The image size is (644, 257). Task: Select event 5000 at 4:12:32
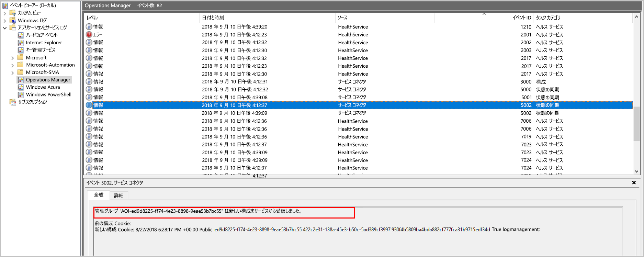(359, 89)
